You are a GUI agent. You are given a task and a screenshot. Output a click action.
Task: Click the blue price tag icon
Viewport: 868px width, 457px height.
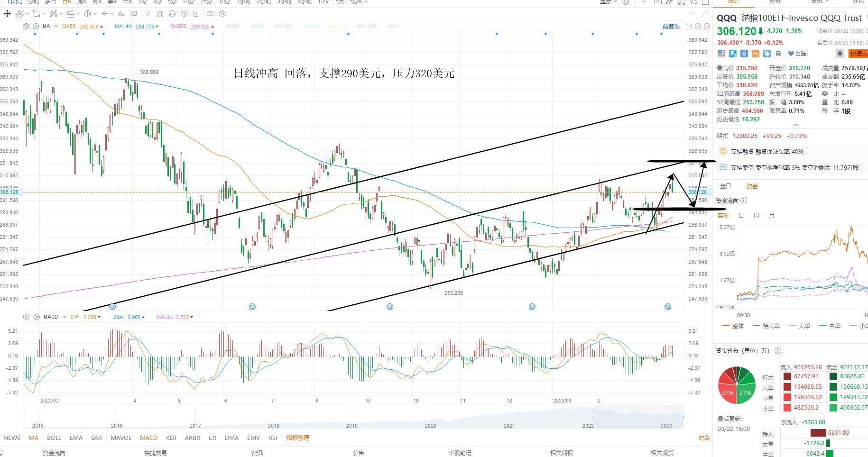point(767,54)
